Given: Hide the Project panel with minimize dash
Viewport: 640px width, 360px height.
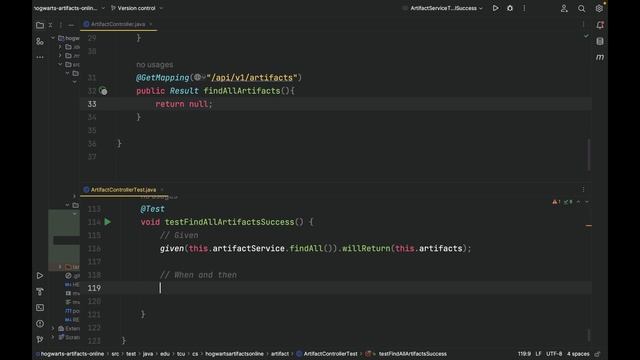Looking at the screenshot, I should coord(71,25).
